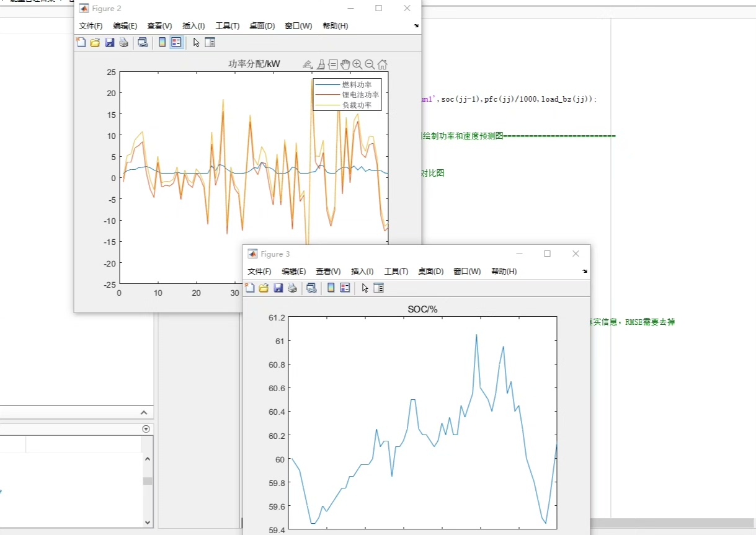Select Edit Plot arrow in Figure 2 toolbar
This screenshot has width=756, height=535.
click(196, 43)
